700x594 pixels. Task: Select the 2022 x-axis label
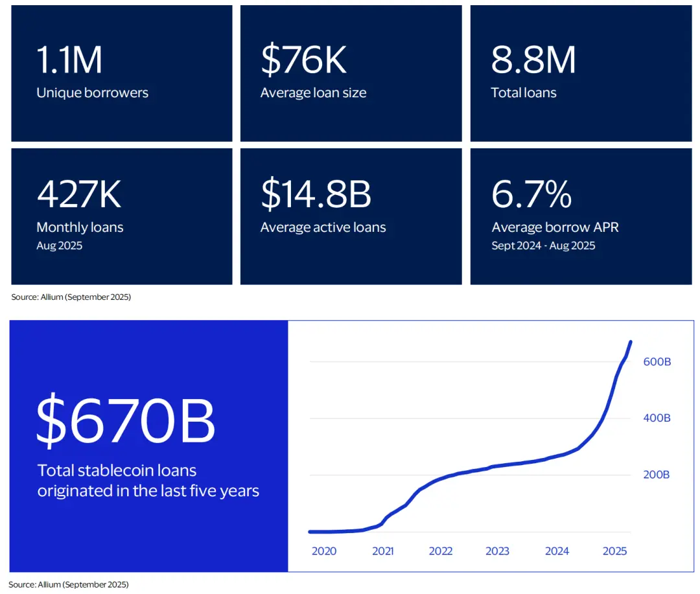pos(441,551)
